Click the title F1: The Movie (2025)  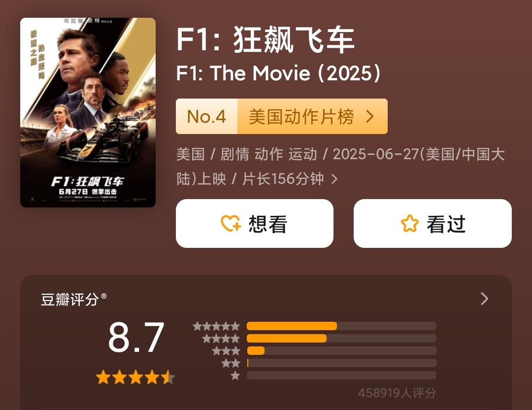tap(278, 73)
